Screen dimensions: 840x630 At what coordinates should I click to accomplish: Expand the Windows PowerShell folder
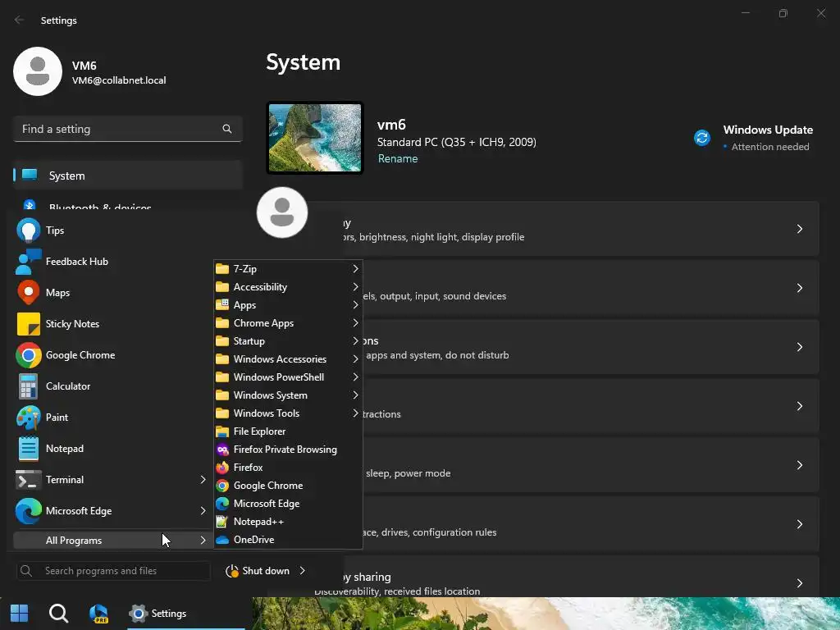coord(288,377)
